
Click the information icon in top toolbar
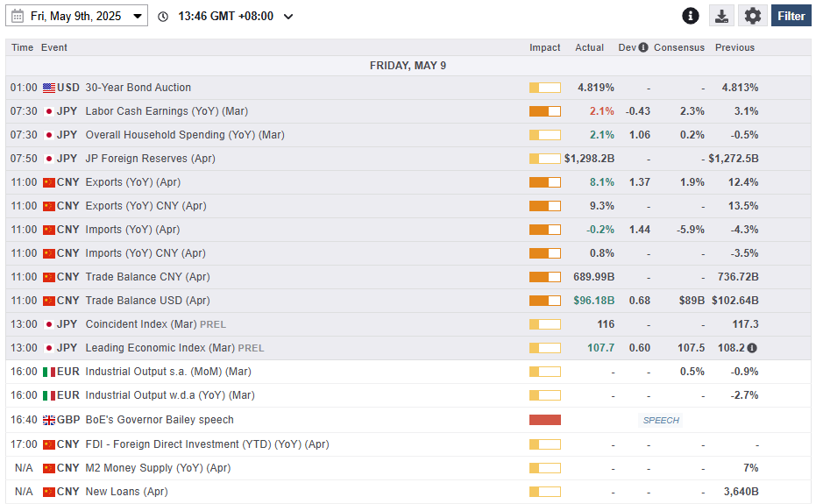pyautogui.click(x=691, y=16)
